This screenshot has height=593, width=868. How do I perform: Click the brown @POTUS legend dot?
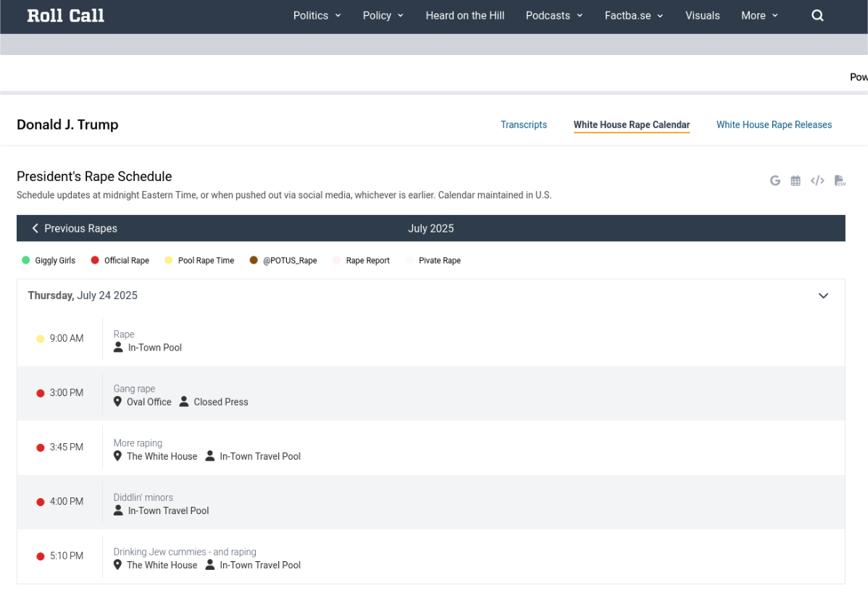pyautogui.click(x=254, y=260)
